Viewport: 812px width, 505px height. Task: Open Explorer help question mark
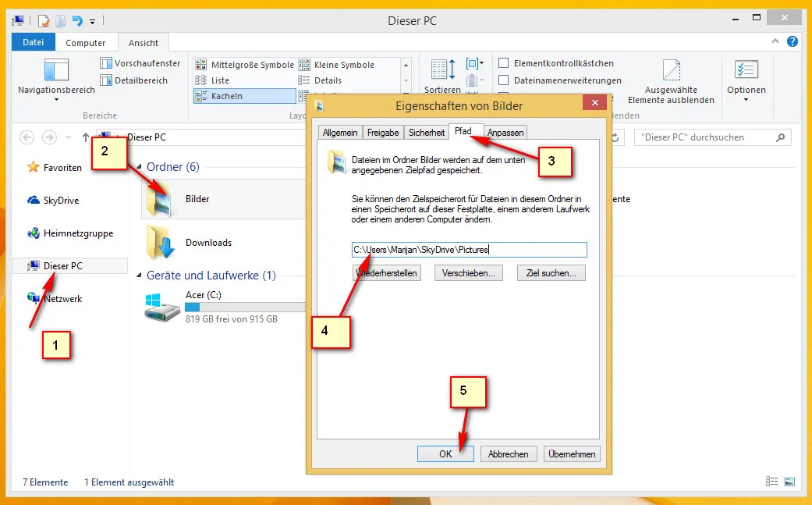pyautogui.click(x=792, y=41)
